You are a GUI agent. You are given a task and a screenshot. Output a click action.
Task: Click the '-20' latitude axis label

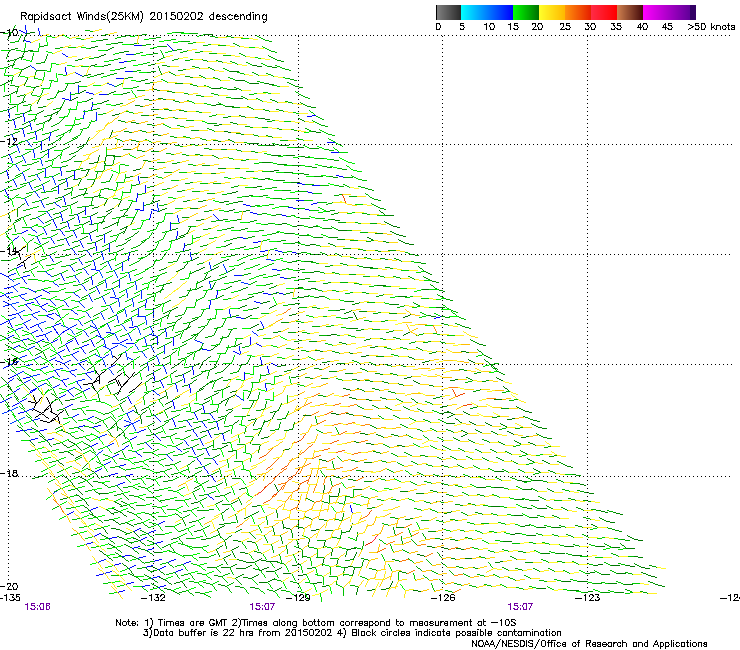click(x=9, y=587)
